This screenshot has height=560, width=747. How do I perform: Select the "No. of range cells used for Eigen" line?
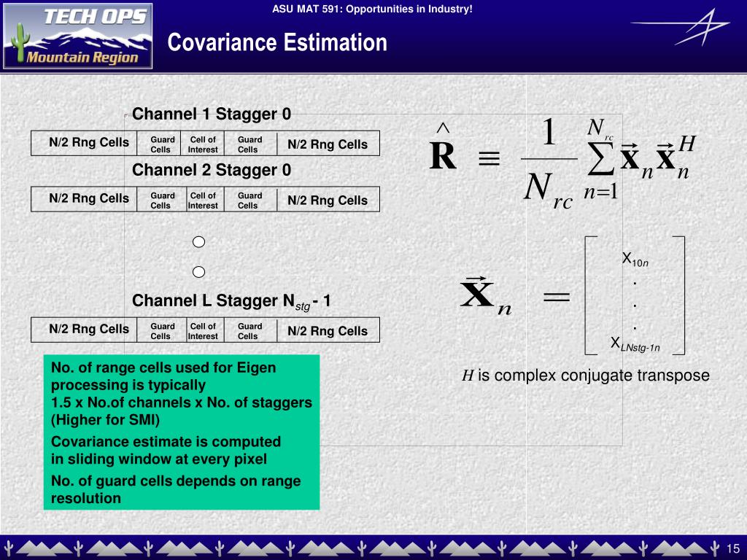[163, 367]
